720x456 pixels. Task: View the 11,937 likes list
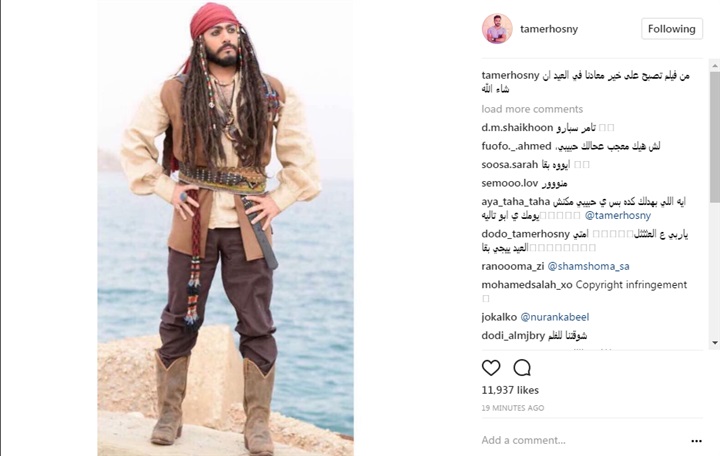pos(510,390)
